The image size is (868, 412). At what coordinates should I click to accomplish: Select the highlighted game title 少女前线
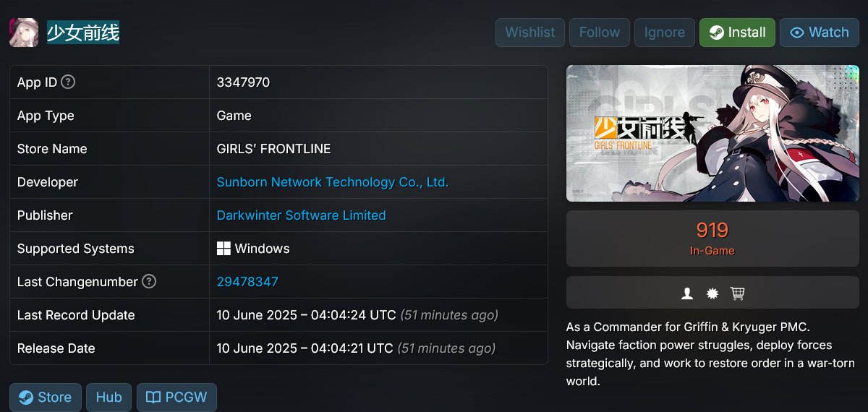coord(83,33)
